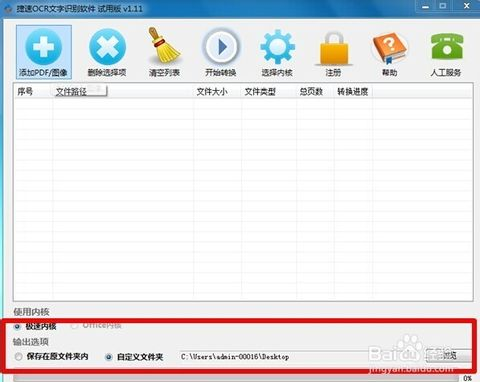
Task: Click the 文件路径 column header
Action: pos(123,91)
